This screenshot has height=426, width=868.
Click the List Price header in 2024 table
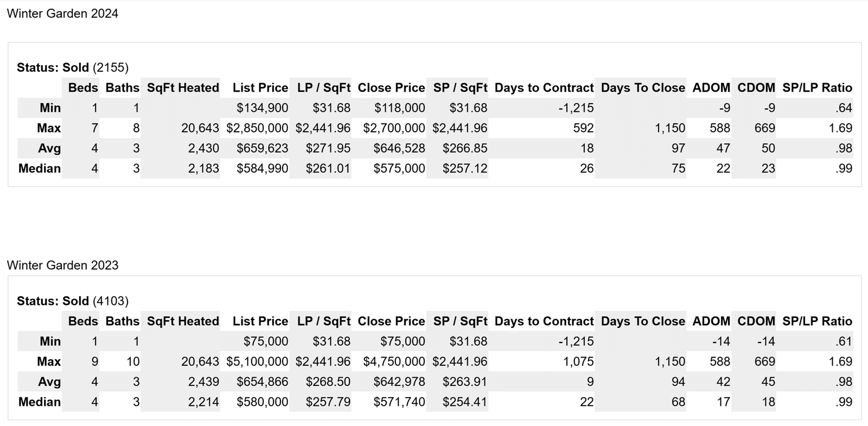coord(260,88)
